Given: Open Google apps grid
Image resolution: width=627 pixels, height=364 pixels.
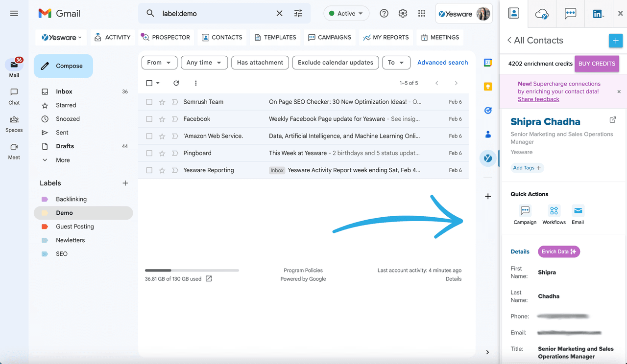Looking at the screenshot, I should (422, 13).
